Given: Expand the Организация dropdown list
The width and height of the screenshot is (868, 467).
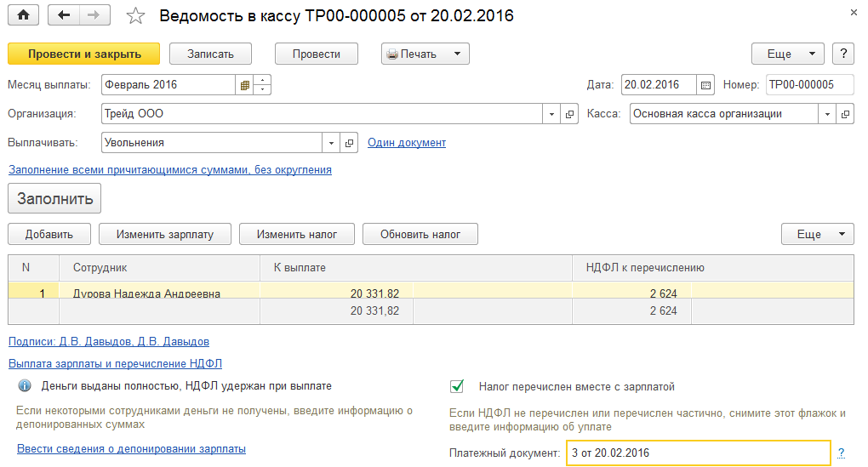Looking at the screenshot, I should (x=551, y=114).
